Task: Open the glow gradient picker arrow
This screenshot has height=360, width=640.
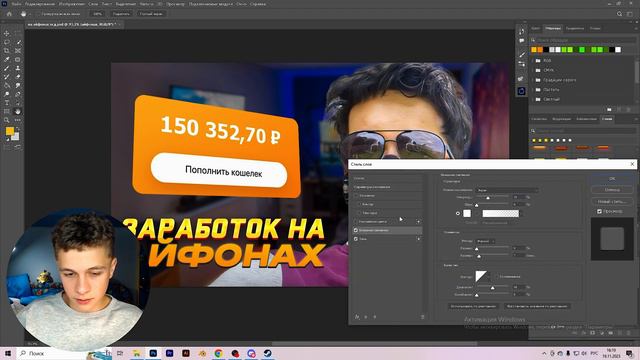Action: [521, 213]
